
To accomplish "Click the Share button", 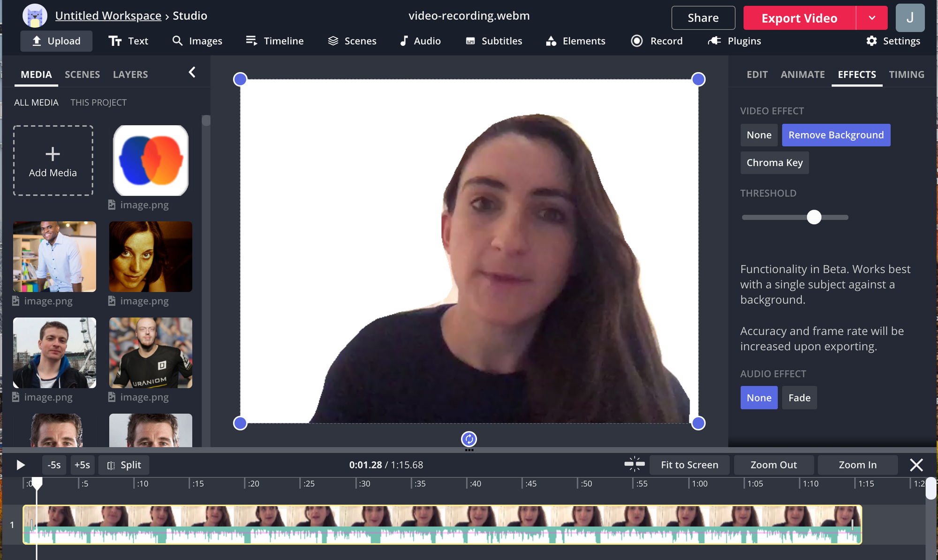I will 703,18.
